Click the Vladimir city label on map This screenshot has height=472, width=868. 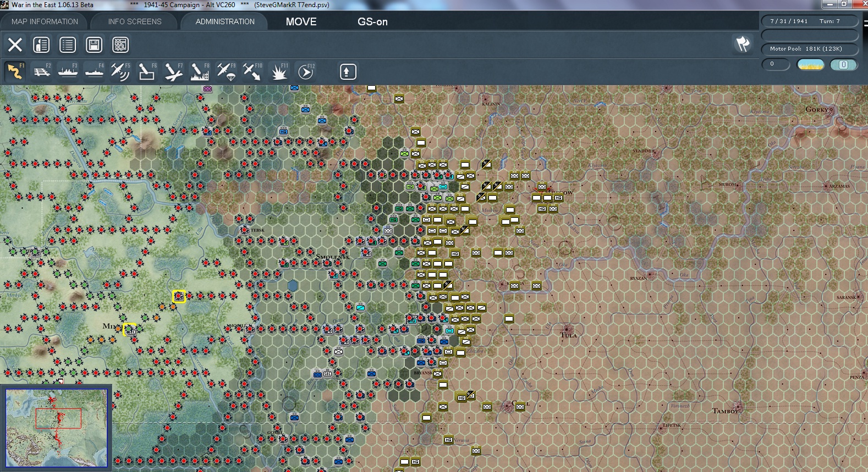tap(644, 151)
